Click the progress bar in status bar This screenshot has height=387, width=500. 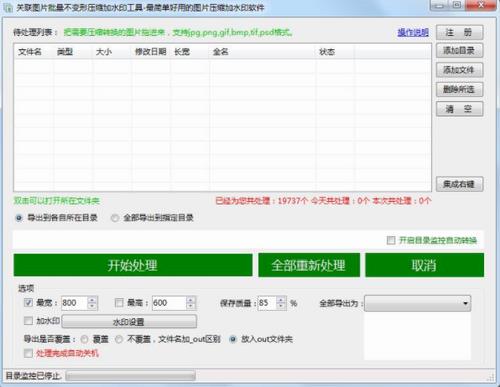[131, 376]
